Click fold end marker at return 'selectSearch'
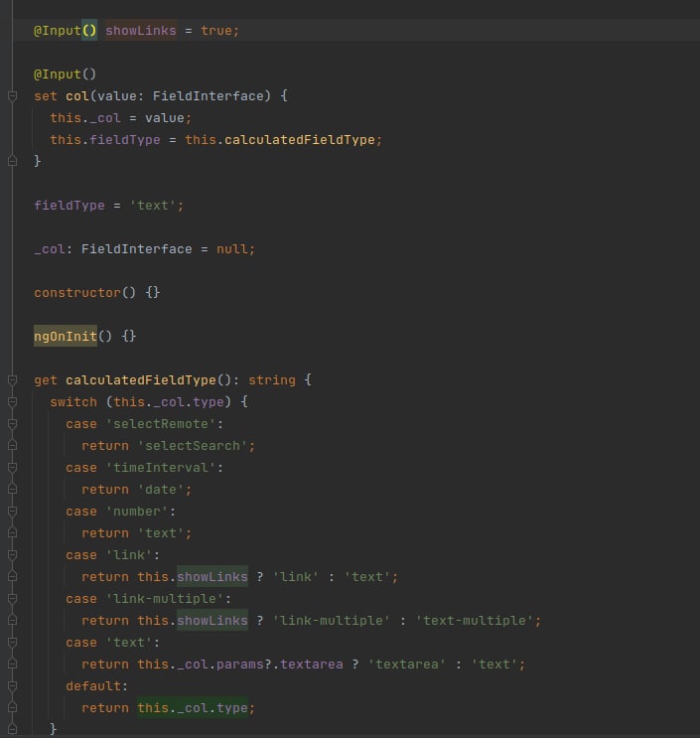The image size is (700, 738). click(13, 445)
